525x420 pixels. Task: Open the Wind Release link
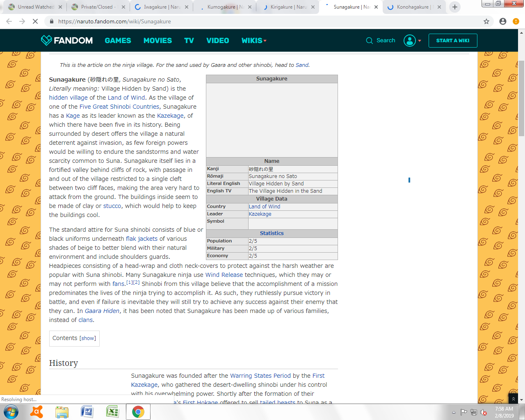(x=224, y=275)
